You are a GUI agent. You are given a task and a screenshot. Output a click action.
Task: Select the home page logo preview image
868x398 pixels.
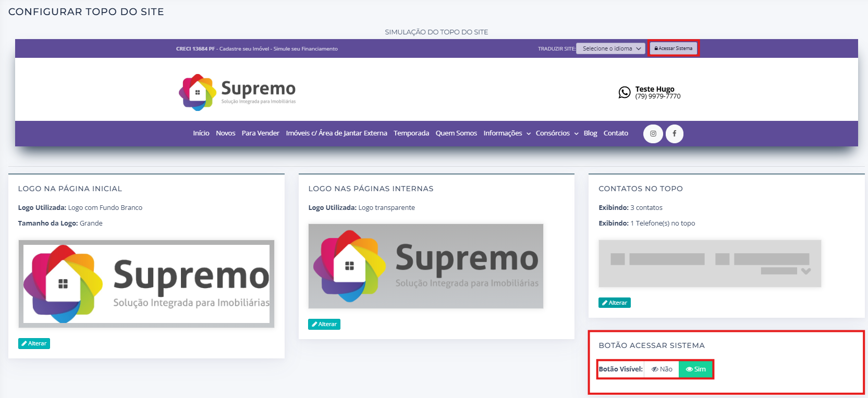146,284
